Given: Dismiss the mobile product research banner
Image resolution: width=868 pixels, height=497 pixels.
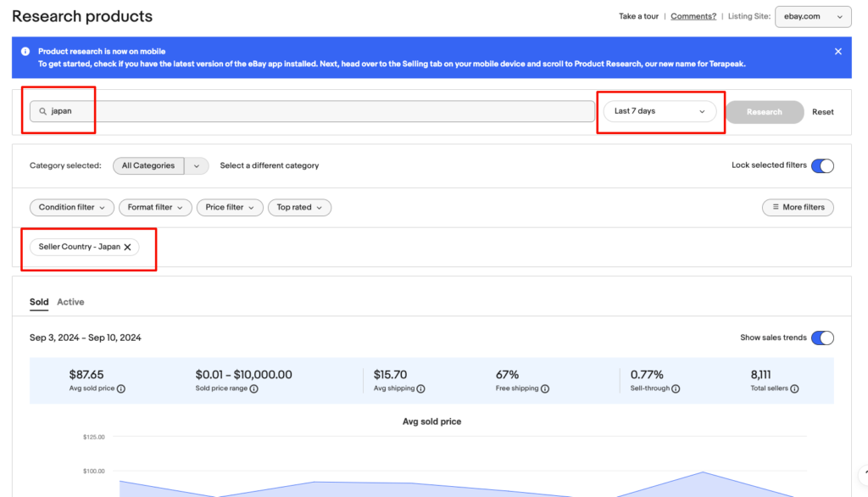Looking at the screenshot, I should (838, 52).
